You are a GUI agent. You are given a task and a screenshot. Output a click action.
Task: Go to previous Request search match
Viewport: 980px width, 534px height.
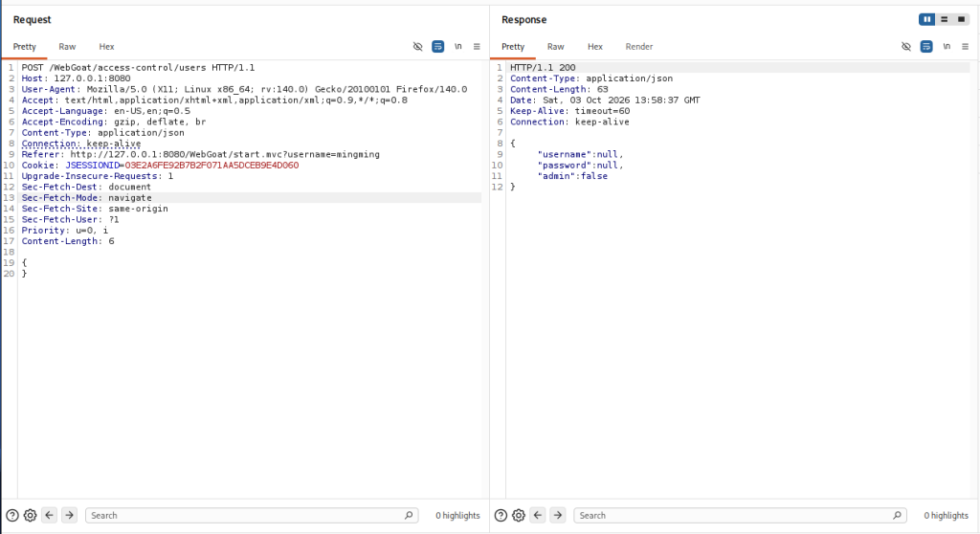click(50, 515)
